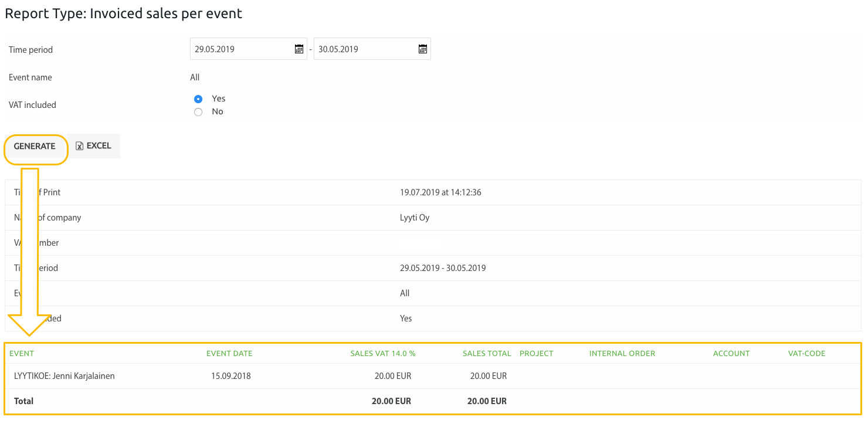Click the VAT included label in the form
868x427 pixels.
(x=32, y=105)
